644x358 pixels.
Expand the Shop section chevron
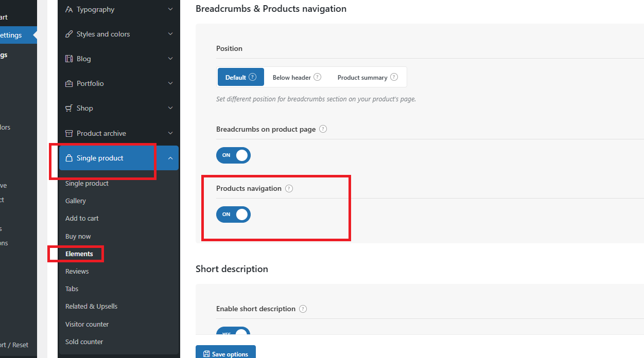click(170, 108)
